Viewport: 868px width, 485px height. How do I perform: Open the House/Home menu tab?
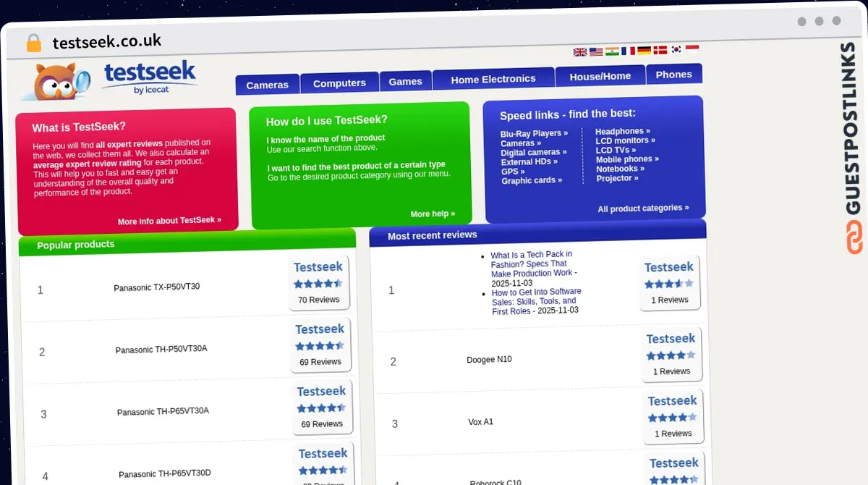[600, 75]
